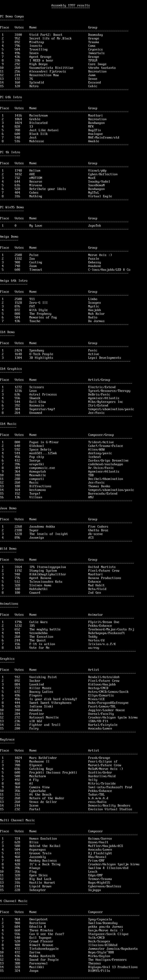Screen dimensions: 147x980
Task: Click the 'Wild Demo' section heading
Action: coord(8,548)
